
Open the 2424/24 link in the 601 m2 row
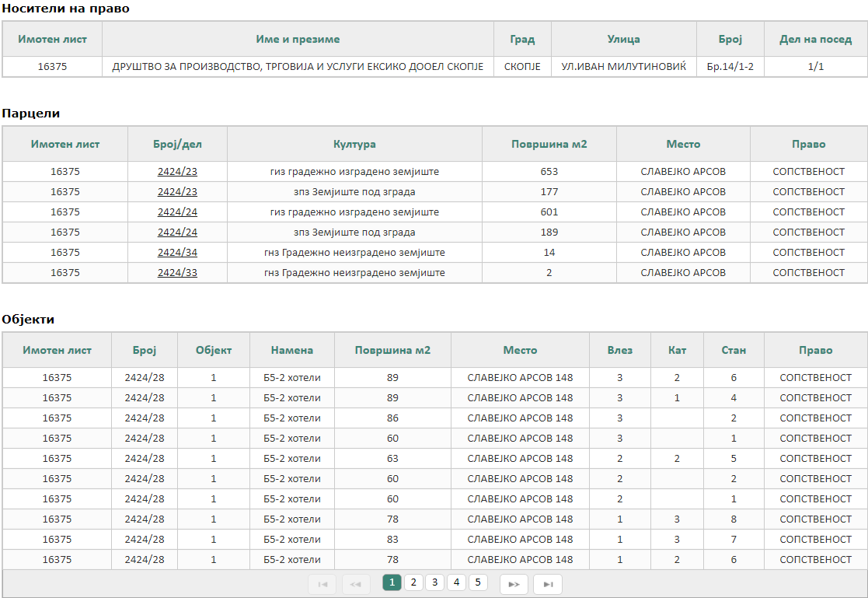177,212
